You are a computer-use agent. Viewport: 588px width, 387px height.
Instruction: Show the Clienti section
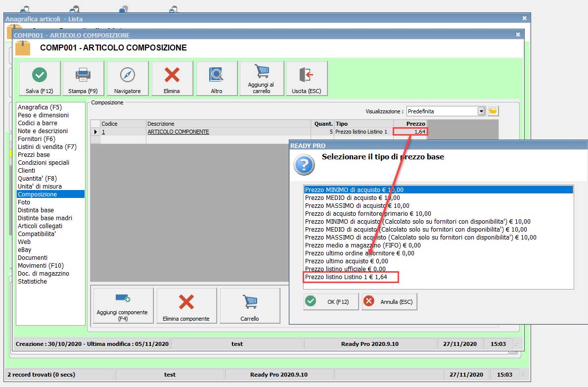[x=26, y=170]
